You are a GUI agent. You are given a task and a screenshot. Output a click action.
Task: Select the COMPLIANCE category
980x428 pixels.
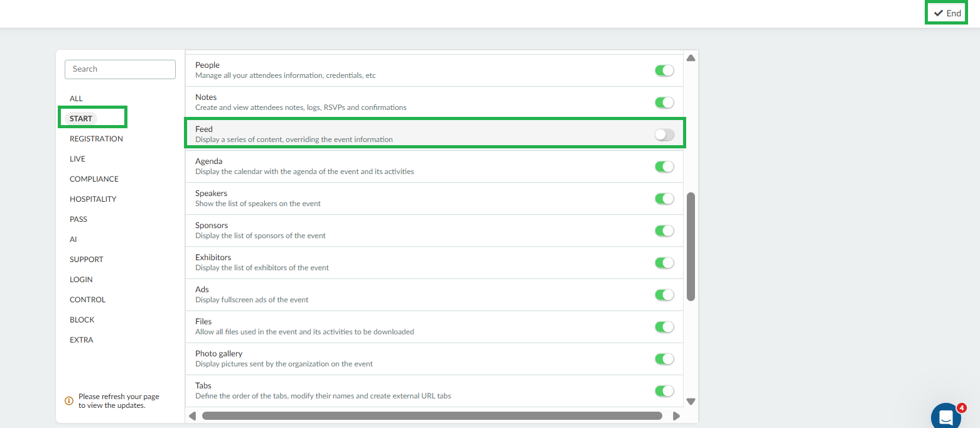(94, 179)
